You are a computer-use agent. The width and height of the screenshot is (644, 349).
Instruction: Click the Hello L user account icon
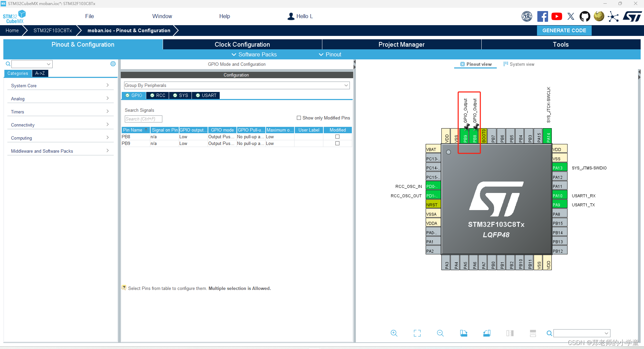pos(291,16)
